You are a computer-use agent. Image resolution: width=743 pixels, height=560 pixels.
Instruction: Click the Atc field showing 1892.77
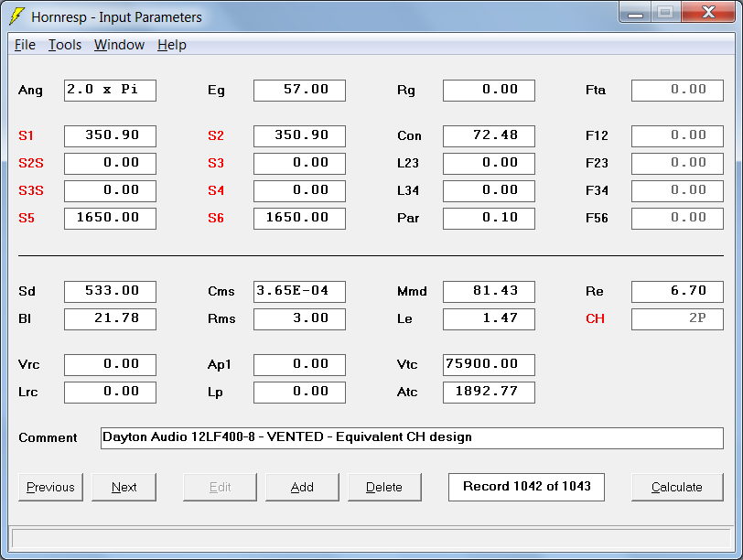489,393
